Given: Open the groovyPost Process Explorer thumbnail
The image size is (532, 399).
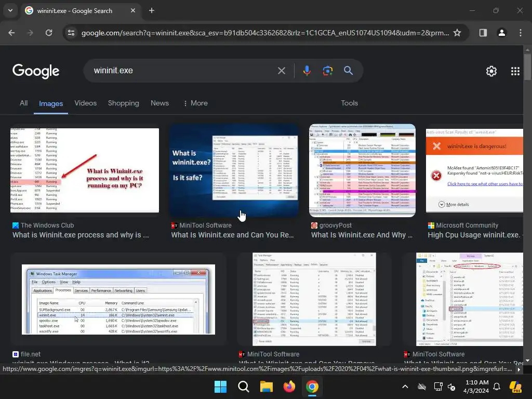Looking at the screenshot, I should point(362,170).
